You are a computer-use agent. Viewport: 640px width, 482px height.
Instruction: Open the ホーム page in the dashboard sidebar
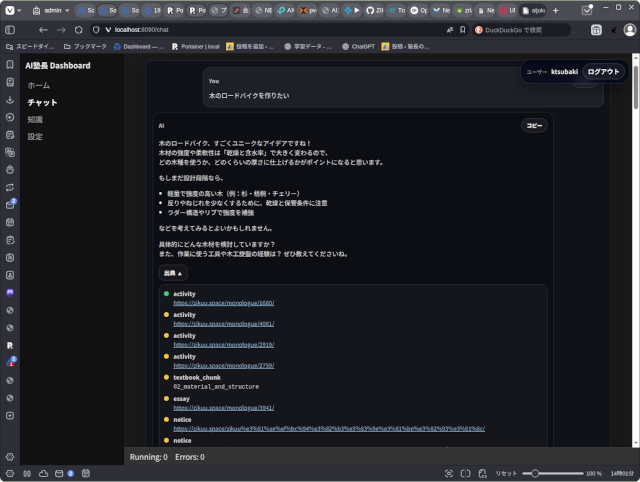[x=39, y=86]
